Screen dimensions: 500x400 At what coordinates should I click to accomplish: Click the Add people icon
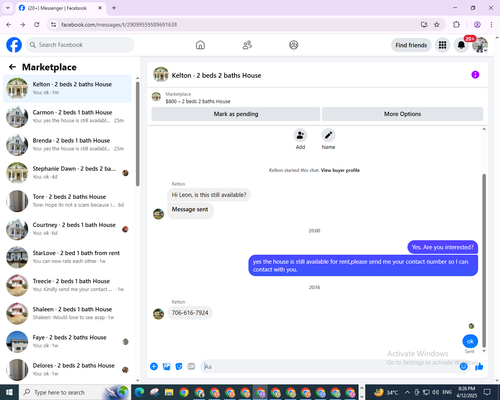300,135
